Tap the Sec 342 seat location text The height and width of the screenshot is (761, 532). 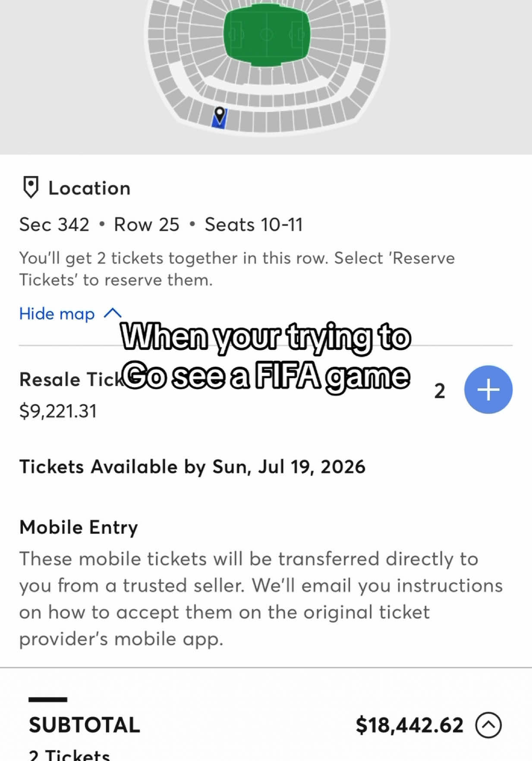pyautogui.click(x=54, y=224)
